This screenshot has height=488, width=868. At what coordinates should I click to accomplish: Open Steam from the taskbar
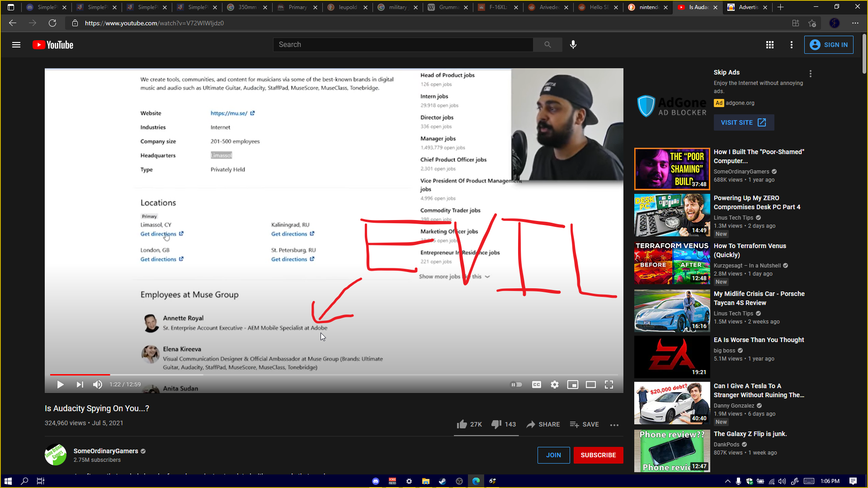coord(443,481)
